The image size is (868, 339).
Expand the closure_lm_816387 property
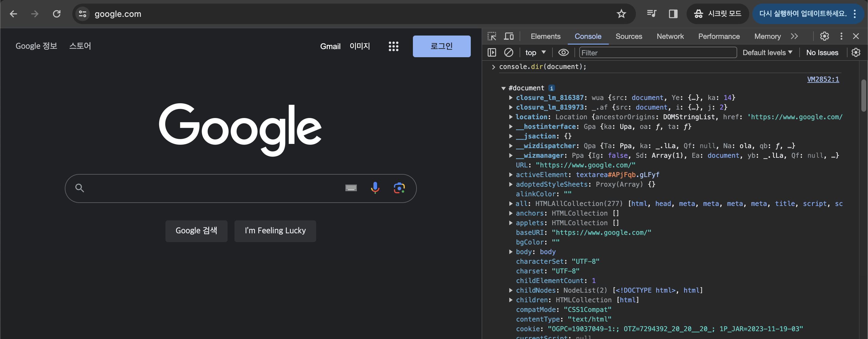(x=511, y=98)
